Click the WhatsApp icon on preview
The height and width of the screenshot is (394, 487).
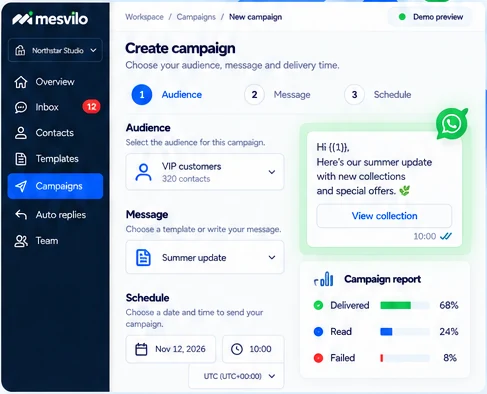[452, 124]
